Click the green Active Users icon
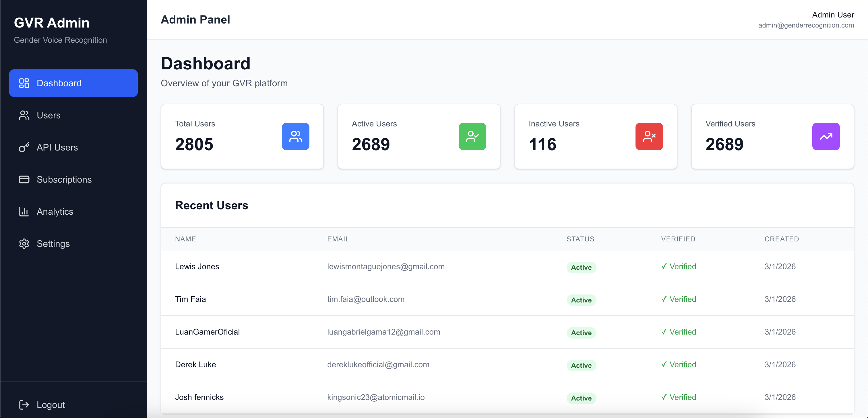 tap(472, 136)
